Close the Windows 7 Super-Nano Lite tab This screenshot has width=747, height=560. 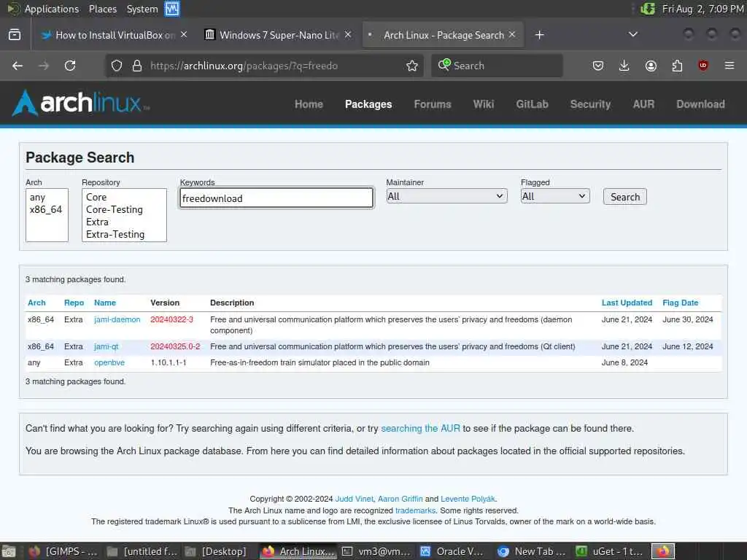tap(348, 35)
